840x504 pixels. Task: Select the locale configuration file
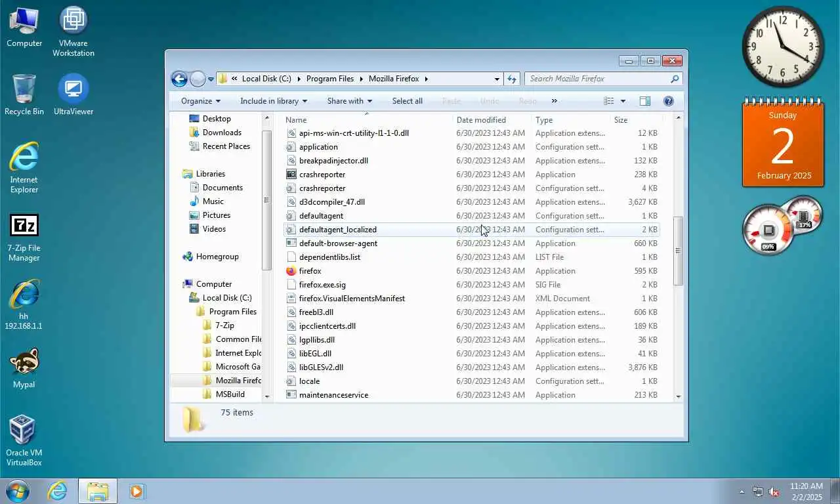(x=471, y=381)
